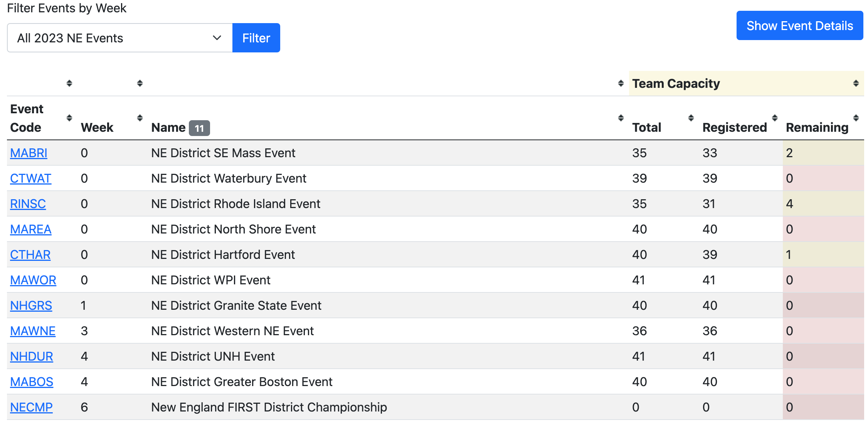Screen dimensions: 868x440
Task: Open the RINSC event link
Action: pyautogui.click(x=28, y=204)
